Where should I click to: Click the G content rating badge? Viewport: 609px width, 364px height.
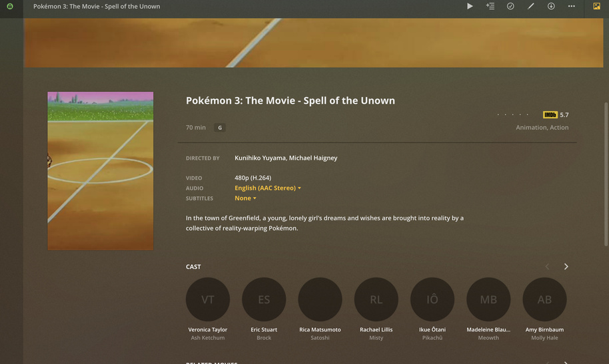[x=220, y=128]
